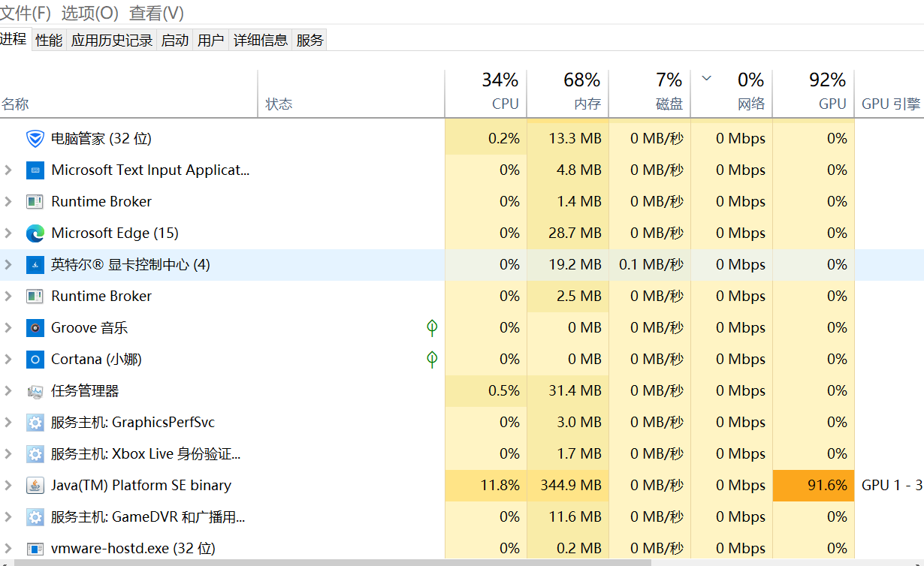Click the Cortana green leaf suspended icon

[x=432, y=360]
